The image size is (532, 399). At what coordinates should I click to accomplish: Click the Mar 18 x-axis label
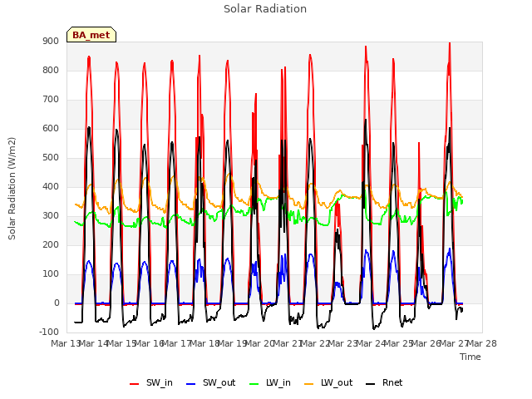click(204, 343)
